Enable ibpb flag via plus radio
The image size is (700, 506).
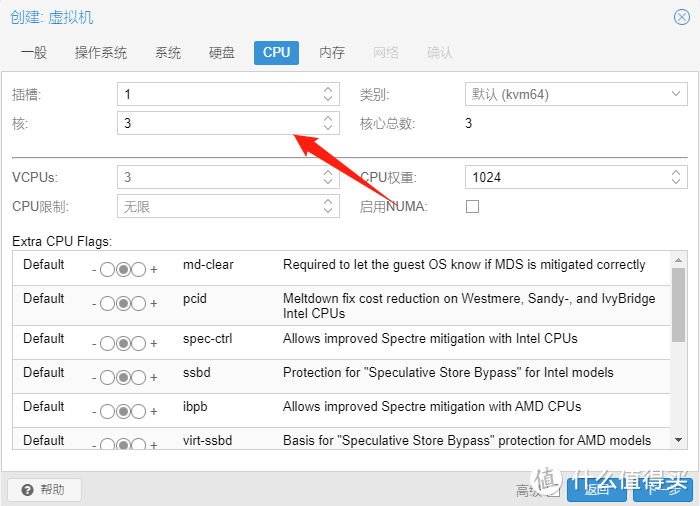[138, 411]
